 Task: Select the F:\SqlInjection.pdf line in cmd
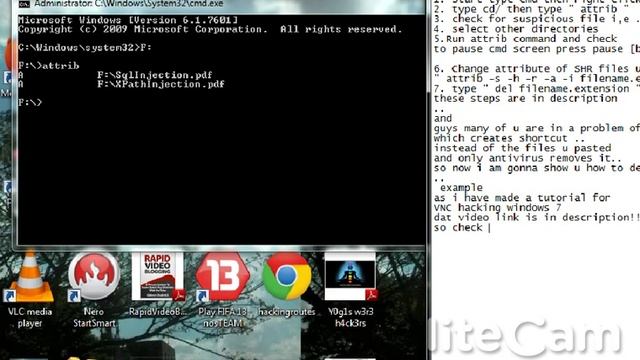[155, 75]
